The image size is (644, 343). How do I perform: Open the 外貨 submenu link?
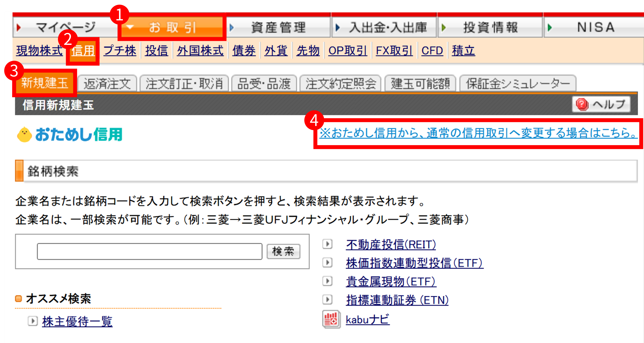click(276, 51)
